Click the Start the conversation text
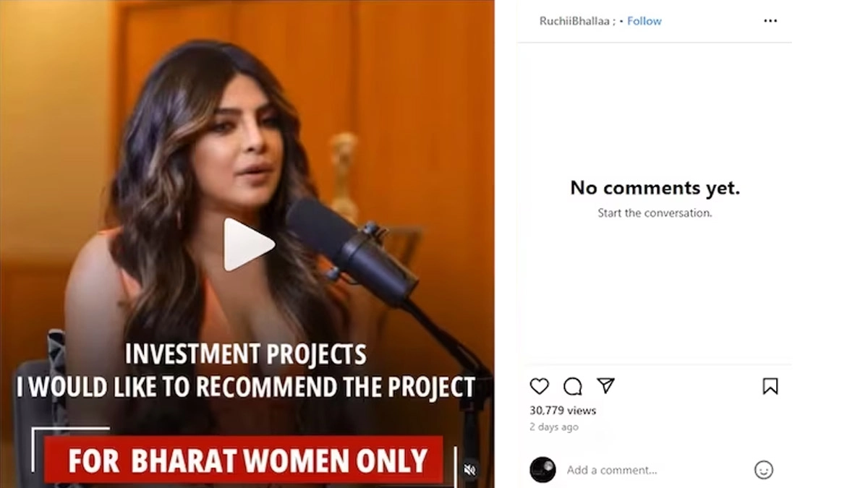 click(655, 213)
